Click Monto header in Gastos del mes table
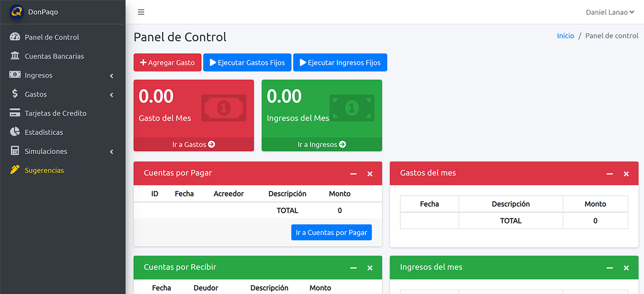The image size is (644, 294). click(595, 204)
